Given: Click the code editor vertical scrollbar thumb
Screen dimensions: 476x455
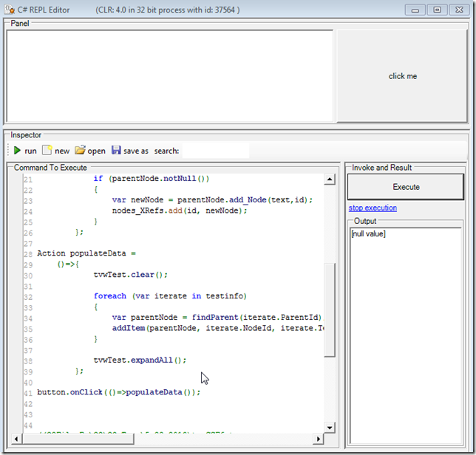Looking at the screenshot, I should click(330, 310).
